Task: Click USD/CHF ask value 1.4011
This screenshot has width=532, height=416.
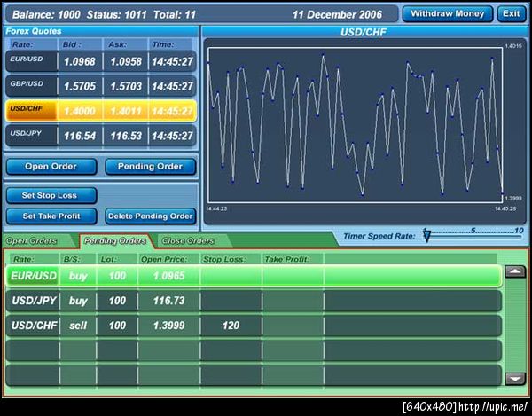Action: pos(126,111)
